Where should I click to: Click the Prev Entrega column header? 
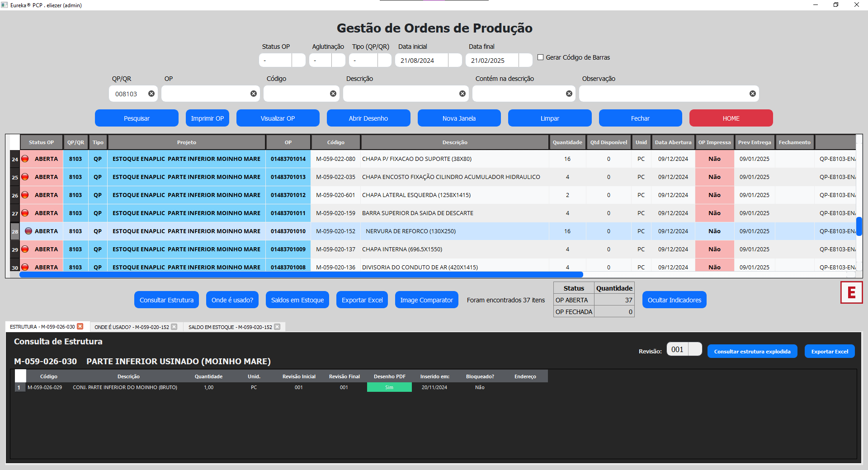(x=755, y=142)
